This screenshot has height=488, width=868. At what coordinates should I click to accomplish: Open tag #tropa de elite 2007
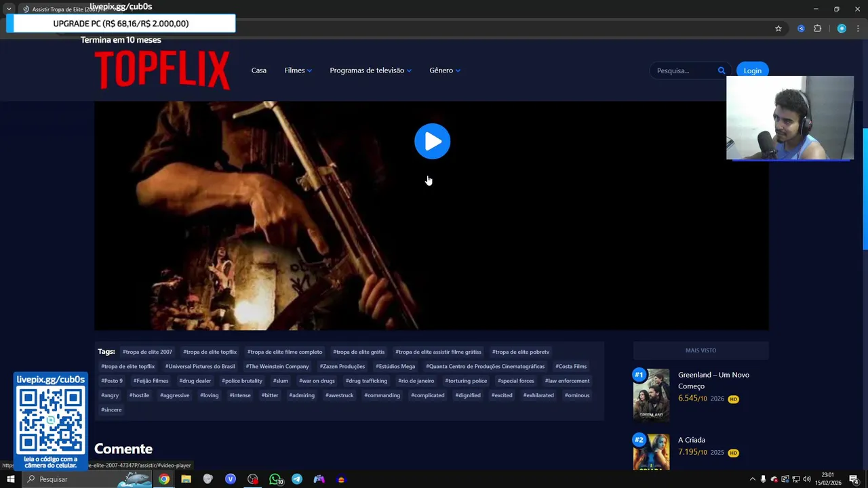click(147, 352)
